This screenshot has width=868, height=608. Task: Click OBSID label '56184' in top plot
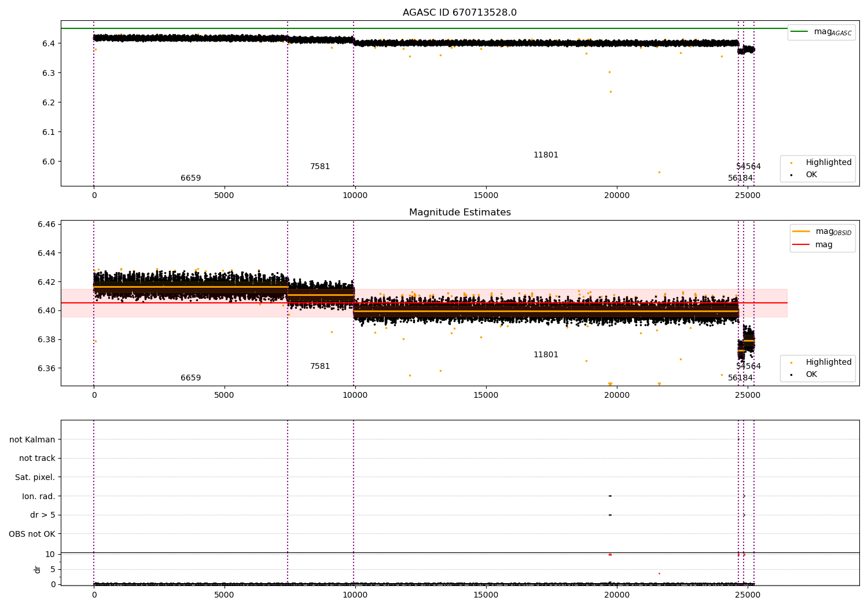point(741,178)
